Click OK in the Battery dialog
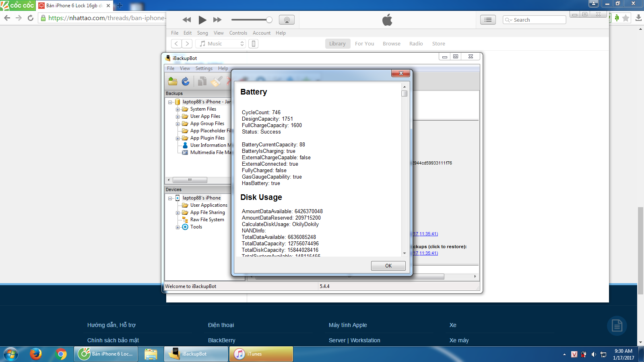Screen dimensions: 644x362 (388, 266)
